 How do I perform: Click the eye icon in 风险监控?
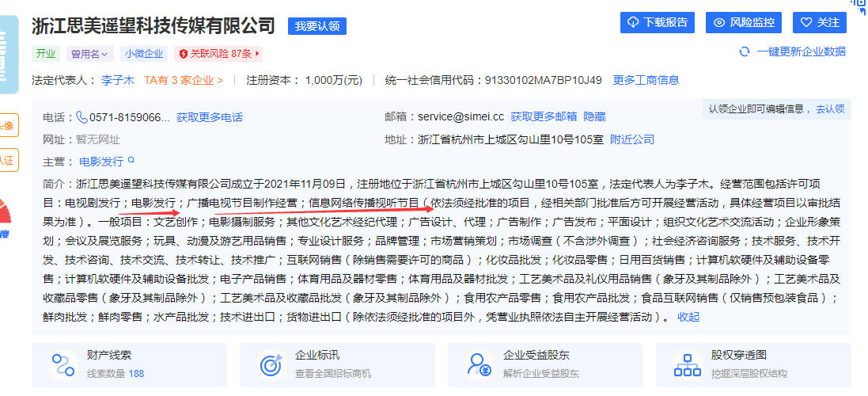[719, 23]
